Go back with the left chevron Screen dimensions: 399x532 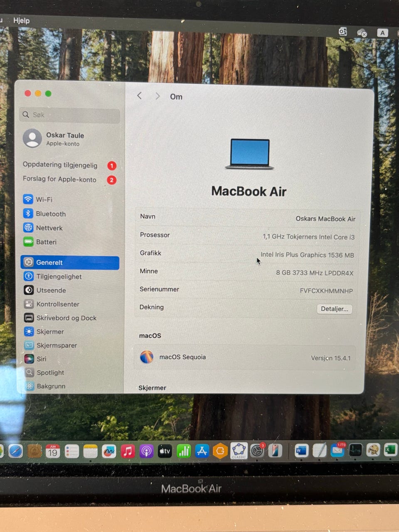(140, 96)
